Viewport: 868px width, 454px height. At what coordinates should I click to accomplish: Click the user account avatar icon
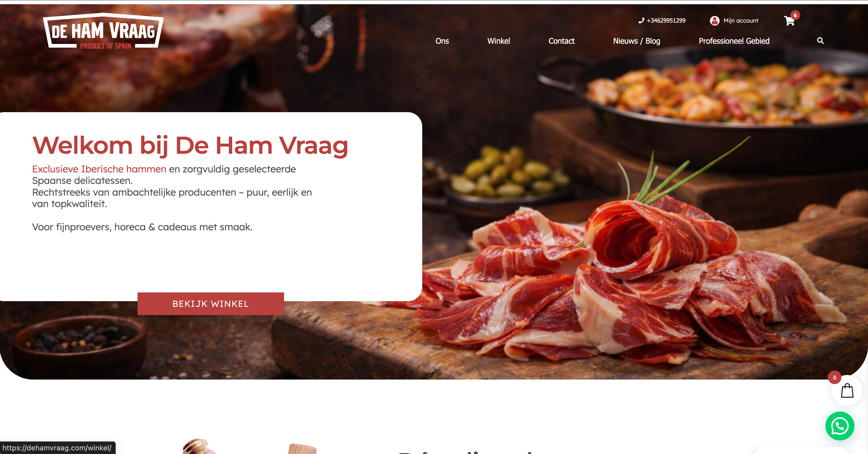pos(714,20)
